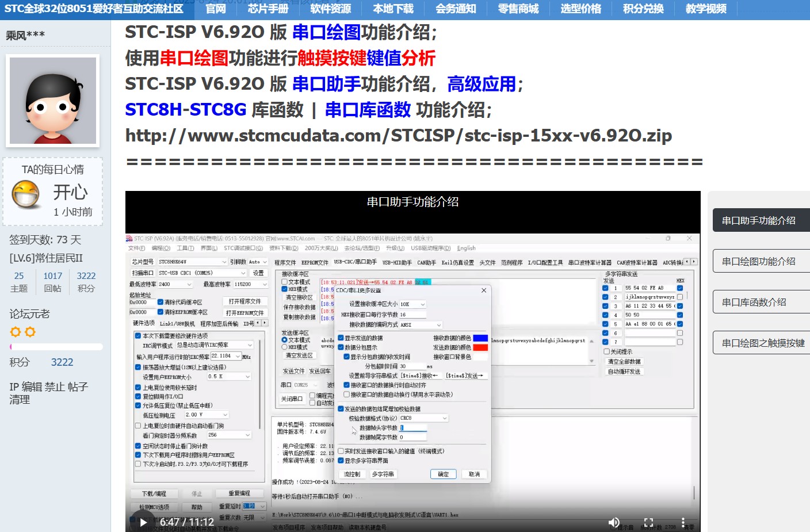Toggle 显示发送的数据 checkbox
The height and width of the screenshot is (532, 810).
point(341,338)
